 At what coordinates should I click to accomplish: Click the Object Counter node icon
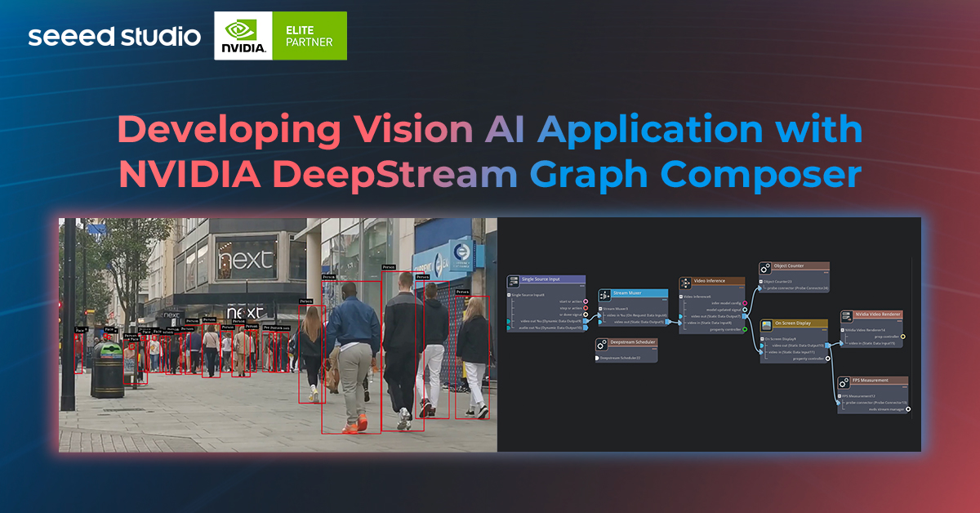click(x=764, y=270)
